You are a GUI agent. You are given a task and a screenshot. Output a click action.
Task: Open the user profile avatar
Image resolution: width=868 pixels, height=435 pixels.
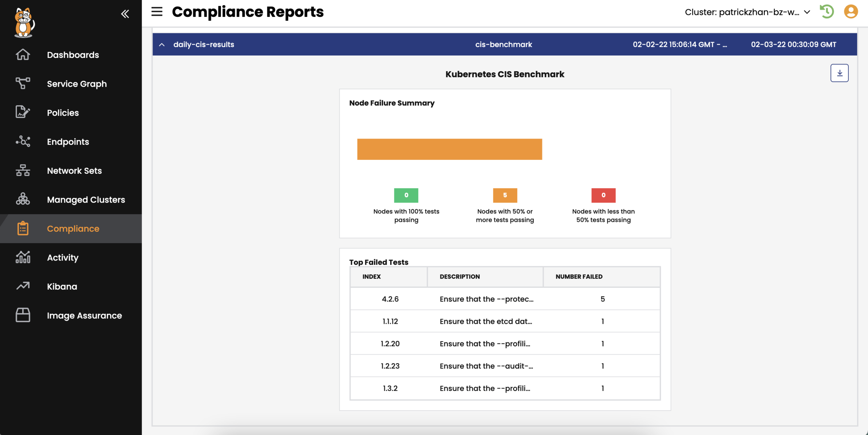coord(851,12)
